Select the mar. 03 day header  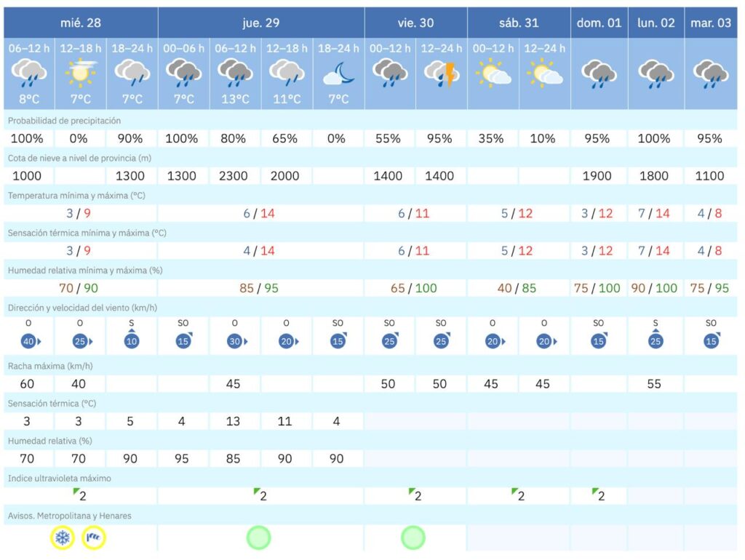coord(710,23)
